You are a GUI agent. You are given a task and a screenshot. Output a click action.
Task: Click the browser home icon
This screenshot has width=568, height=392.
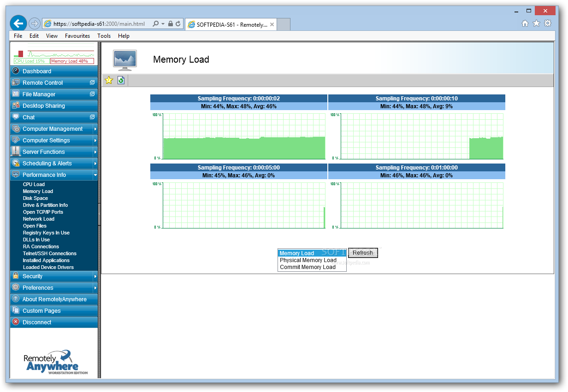coord(525,23)
